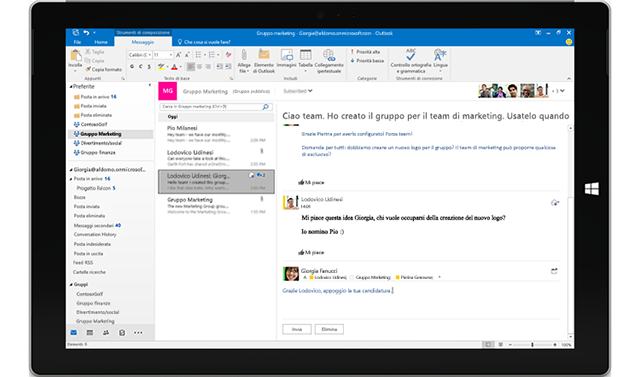
Task: Open the File tab
Action: click(77, 42)
